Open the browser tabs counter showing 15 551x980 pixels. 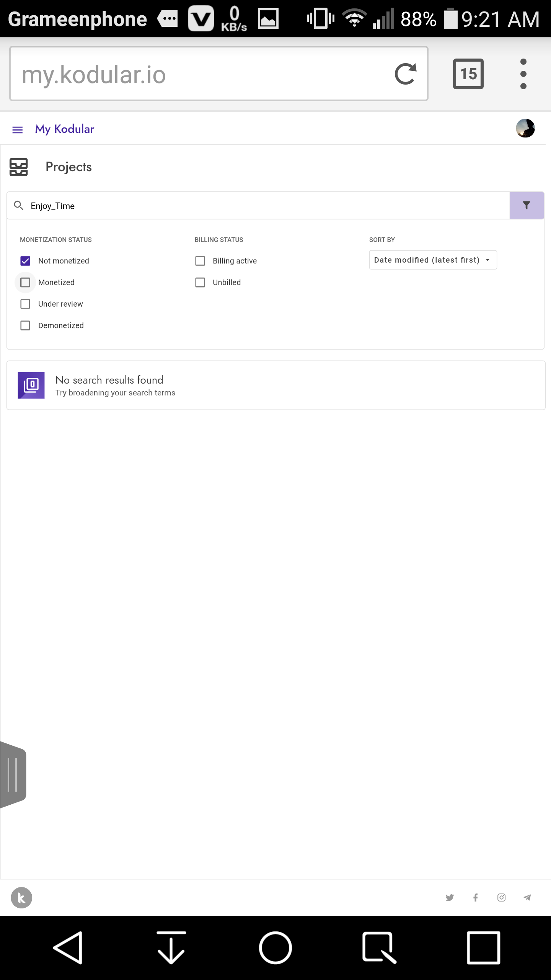click(468, 74)
